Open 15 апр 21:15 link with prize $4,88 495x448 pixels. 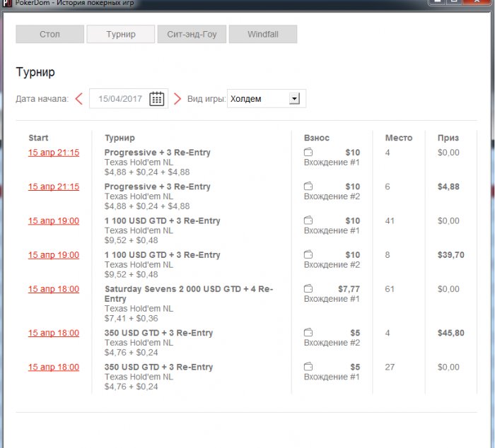coord(54,187)
